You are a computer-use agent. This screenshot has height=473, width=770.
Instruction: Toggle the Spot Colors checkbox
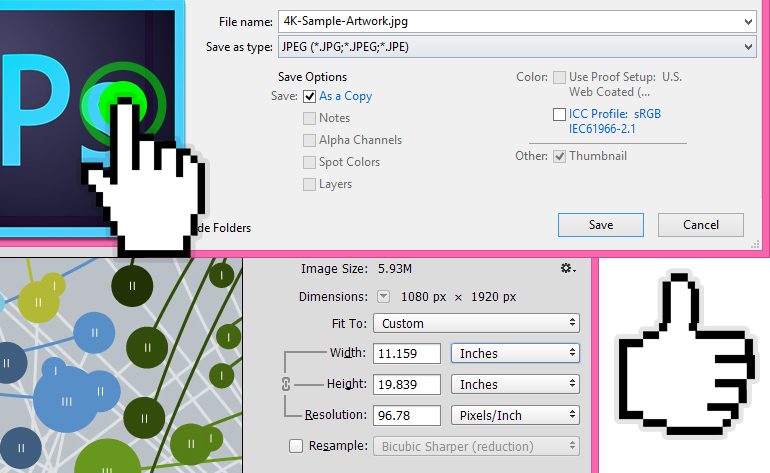tap(309, 163)
